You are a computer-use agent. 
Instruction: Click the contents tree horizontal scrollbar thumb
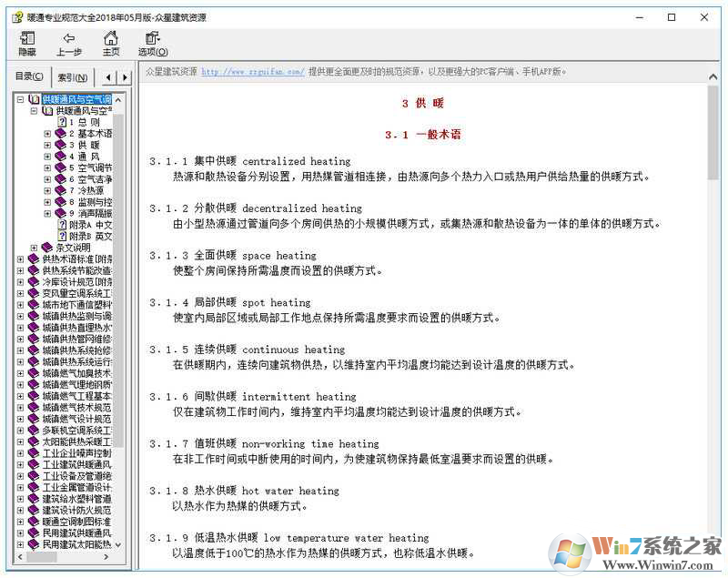(x=41, y=557)
